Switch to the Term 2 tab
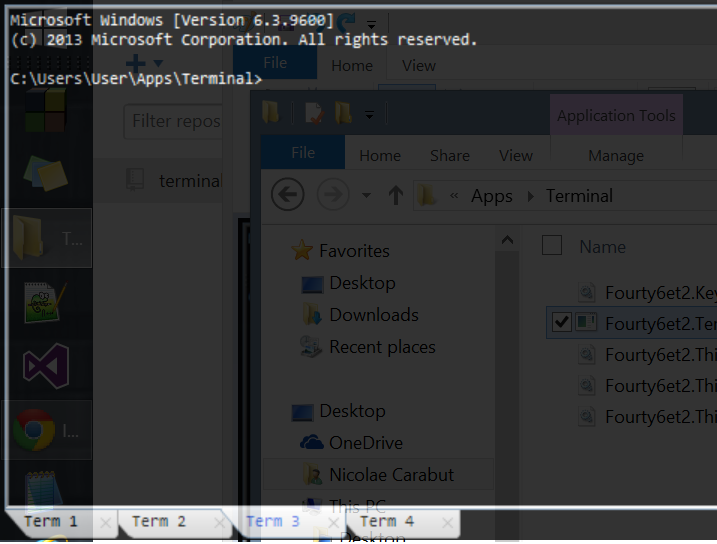 [159, 522]
